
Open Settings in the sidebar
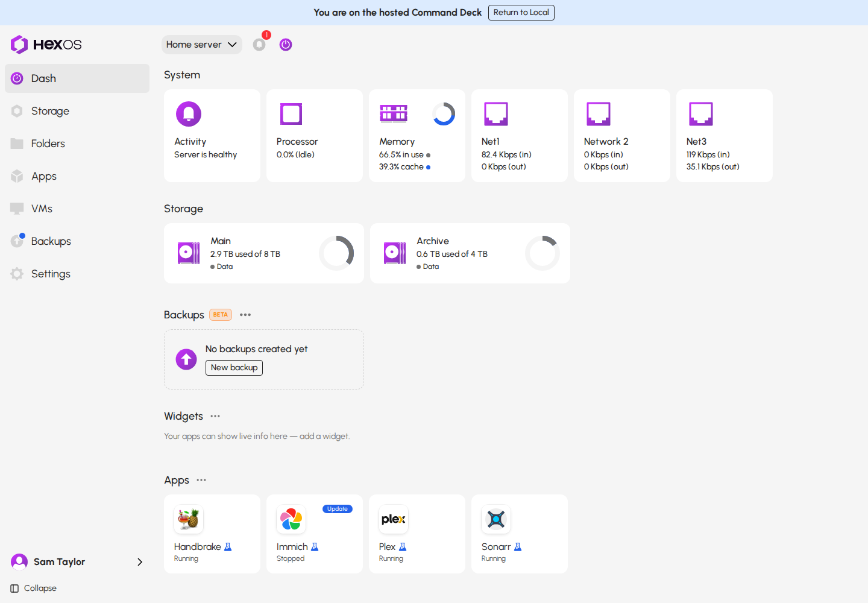77,274
